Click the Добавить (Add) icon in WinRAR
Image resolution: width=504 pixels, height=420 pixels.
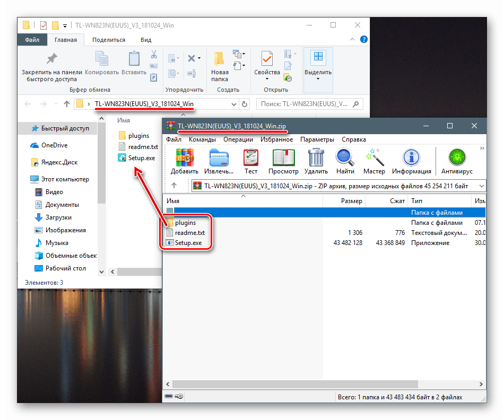(x=185, y=157)
